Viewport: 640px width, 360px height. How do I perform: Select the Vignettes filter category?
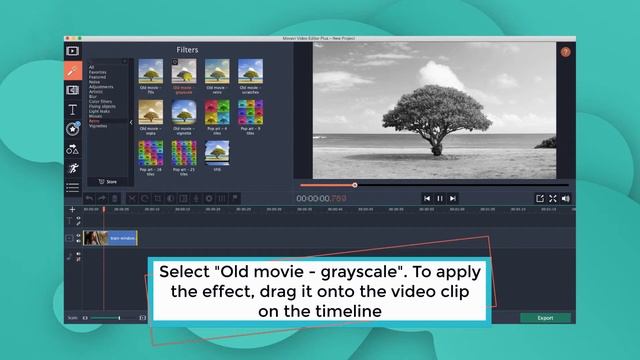click(x=98, y=126)
